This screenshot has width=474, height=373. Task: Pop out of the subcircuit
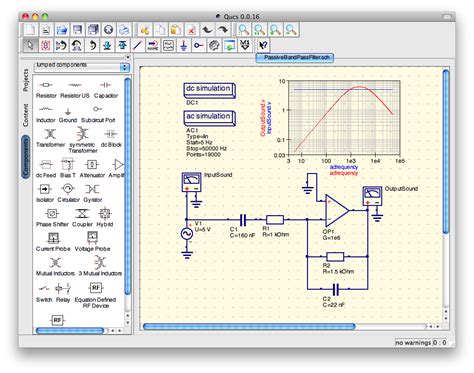(122, 45)
